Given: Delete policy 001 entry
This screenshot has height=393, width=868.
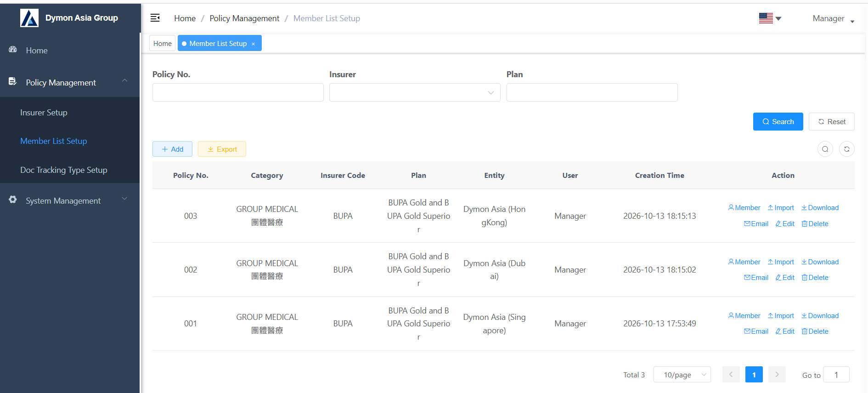Looking at the screenshot, I should 815,331.
